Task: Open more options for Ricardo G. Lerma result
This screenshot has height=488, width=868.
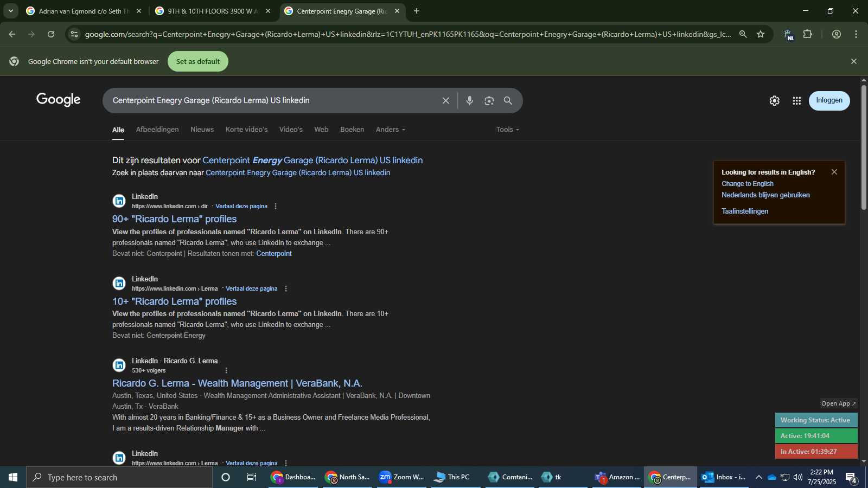Action: pyautogui.click(x=226, y=370)
